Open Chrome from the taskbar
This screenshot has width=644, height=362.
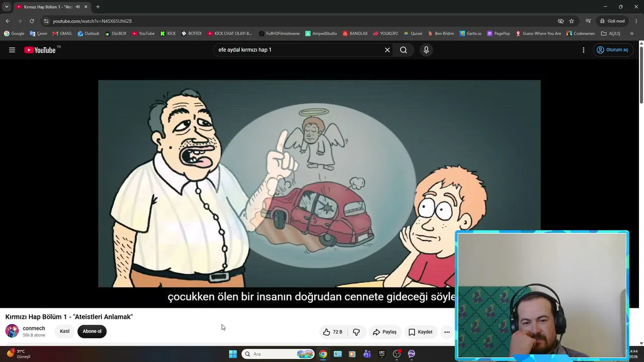323,354
